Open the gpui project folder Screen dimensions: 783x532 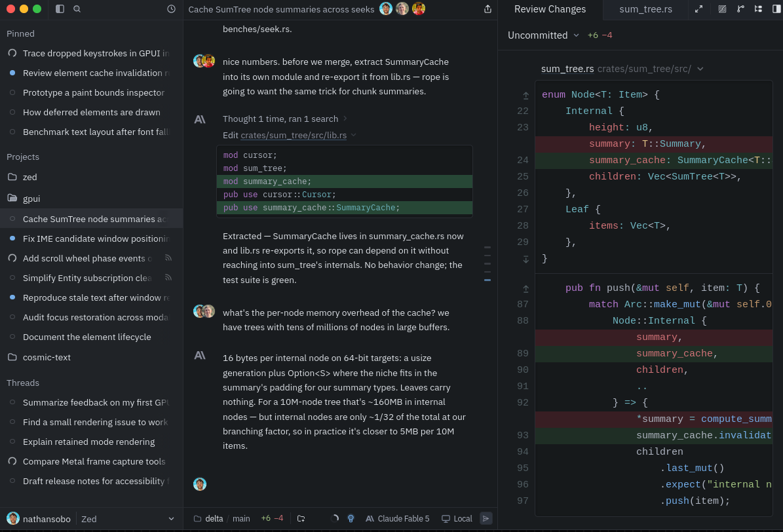(91, 199)
